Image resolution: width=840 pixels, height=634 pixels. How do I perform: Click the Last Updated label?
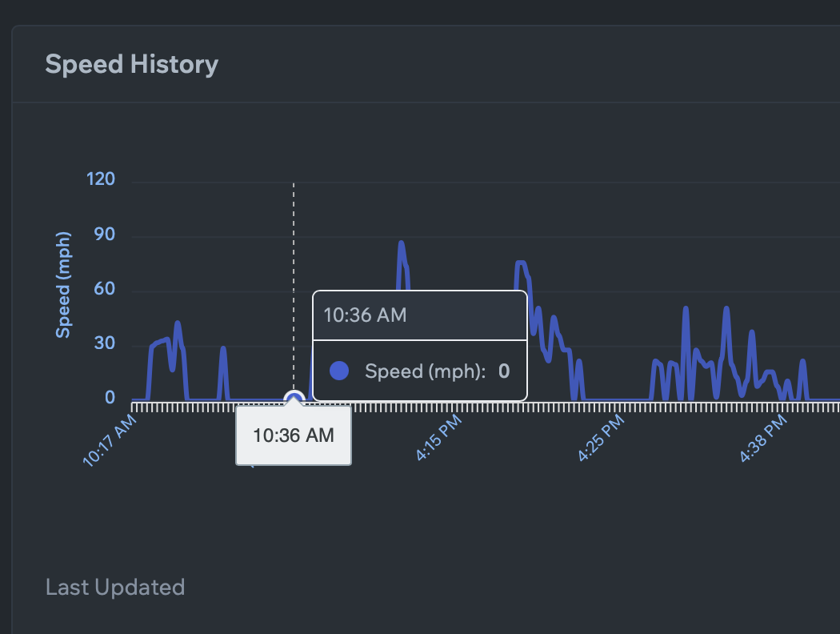(115, 588)
